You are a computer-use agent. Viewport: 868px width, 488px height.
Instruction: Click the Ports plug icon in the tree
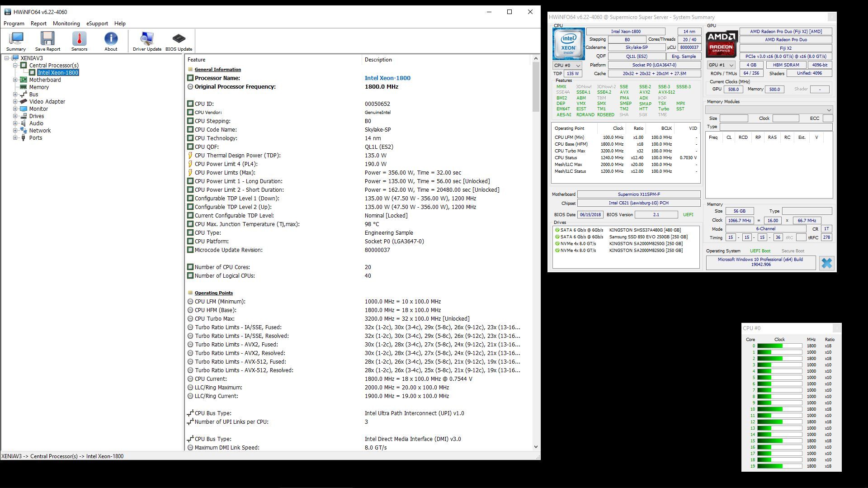tap(24, 138)
